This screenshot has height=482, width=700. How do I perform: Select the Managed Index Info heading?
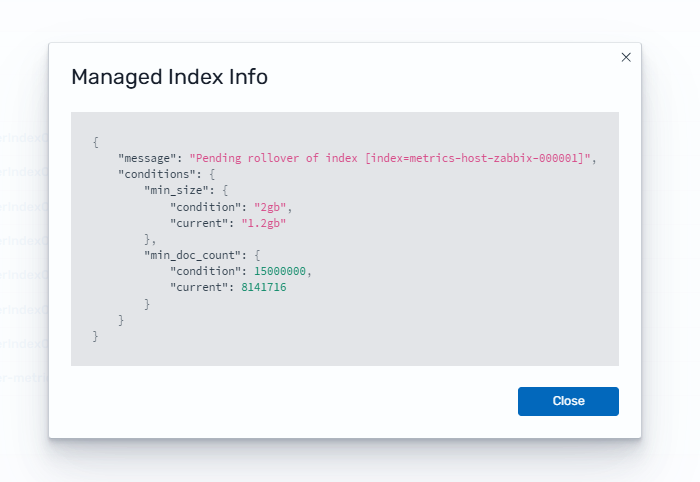(x=170, y=77)
